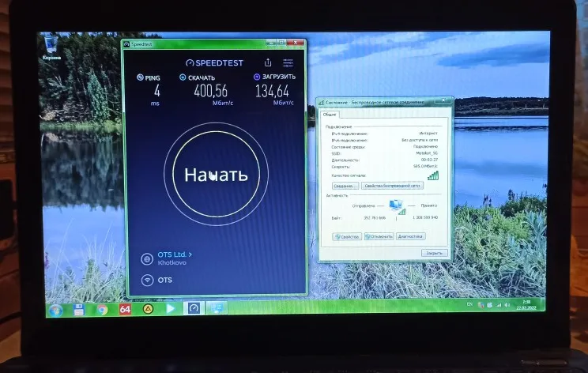Minimize the Speedtest window

(271, 43)
